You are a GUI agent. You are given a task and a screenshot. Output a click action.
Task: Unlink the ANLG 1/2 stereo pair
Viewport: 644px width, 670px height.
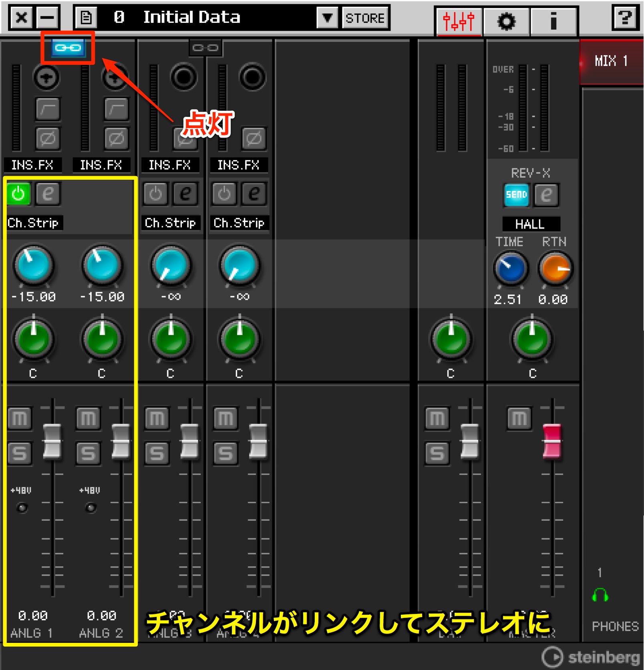click(68, 48)
